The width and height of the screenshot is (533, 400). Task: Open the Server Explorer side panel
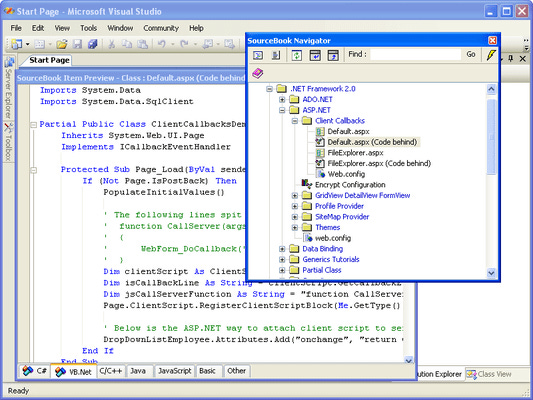(x=9, y=88)
